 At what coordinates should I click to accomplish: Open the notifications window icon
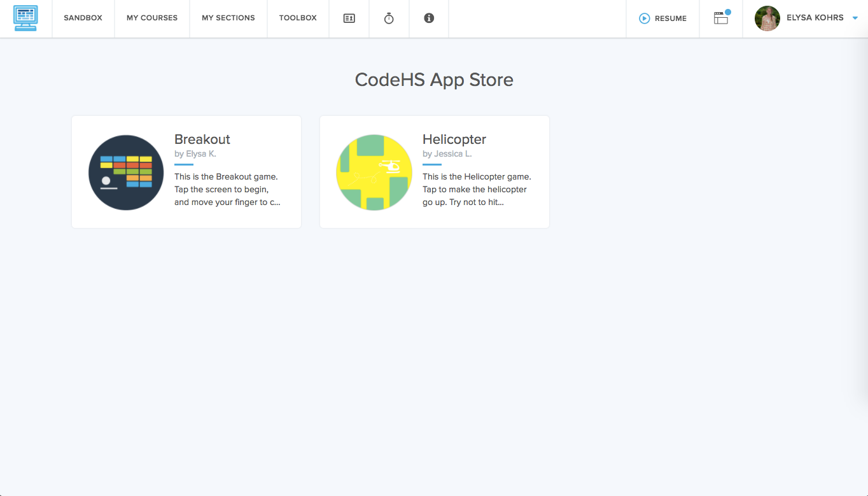coord(721,18)
